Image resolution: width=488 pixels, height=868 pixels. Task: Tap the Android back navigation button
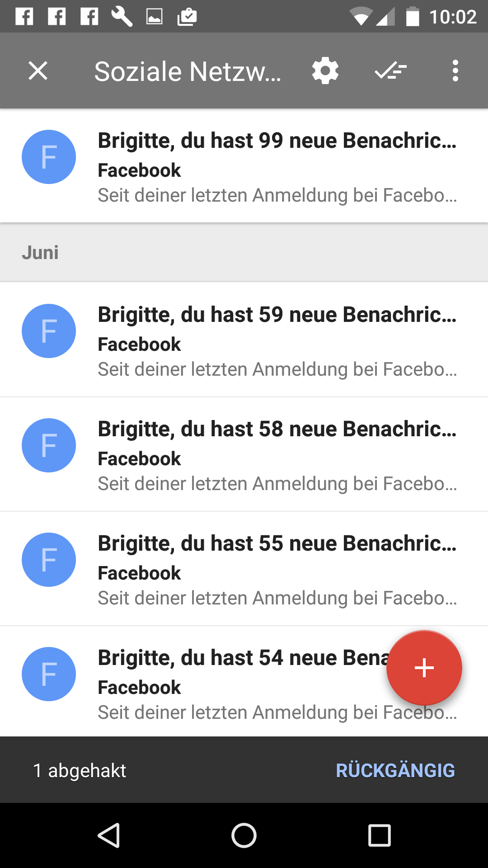(x=109, y=835)
